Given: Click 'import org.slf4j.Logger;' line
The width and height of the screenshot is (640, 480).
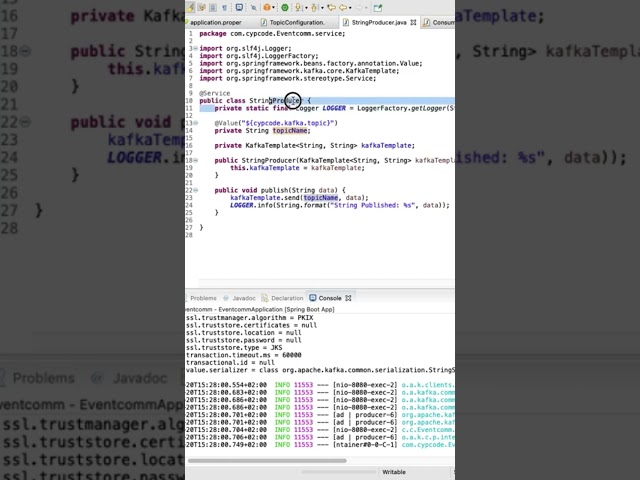Looking at the screenshot, I should (245, 49).
